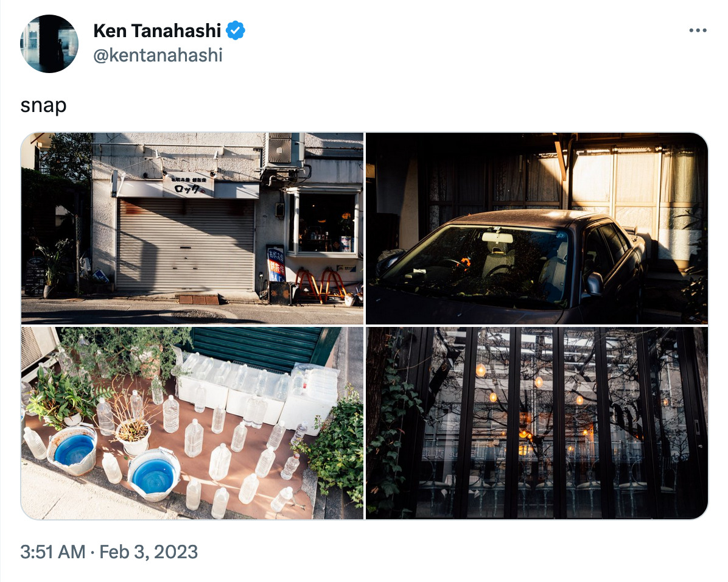Open the Ken Tanahashi display name

157,30
